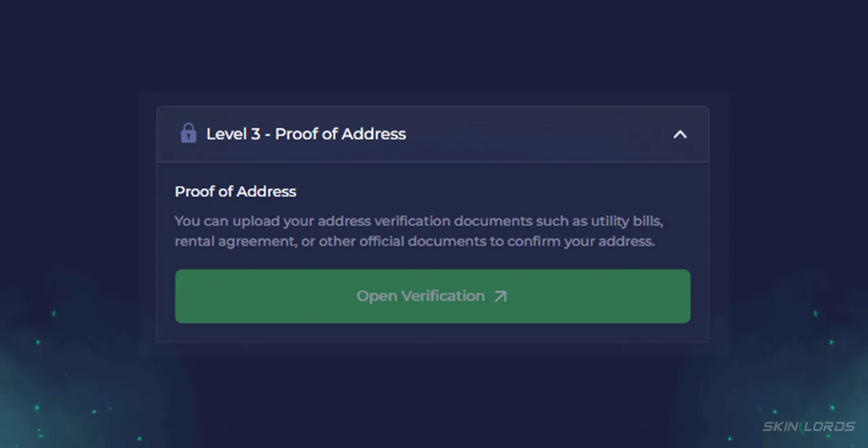Screen dimensions: 868x448
Task: Click "Proof of Address" words in the header title
Action: 340,134
